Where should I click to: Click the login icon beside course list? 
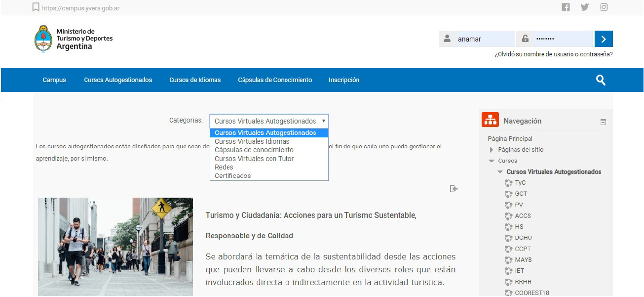pos(454,188)
